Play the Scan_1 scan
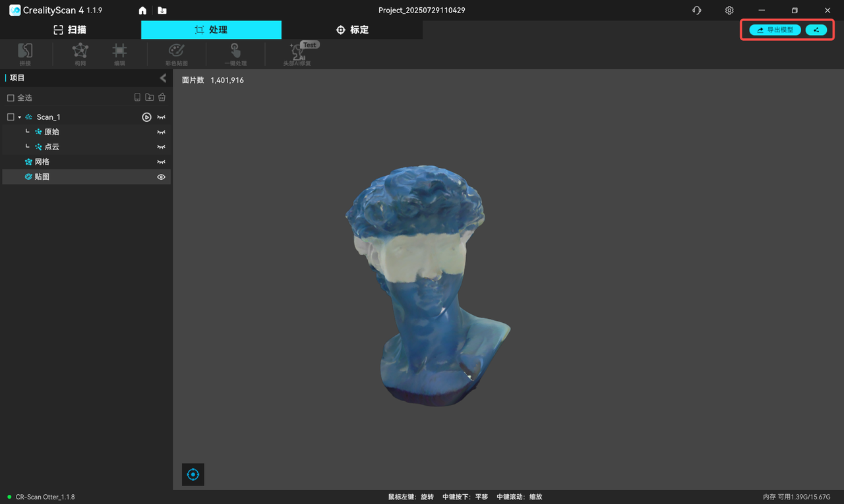This screenshot has height=504, width=844. click(x=146, y=117)
